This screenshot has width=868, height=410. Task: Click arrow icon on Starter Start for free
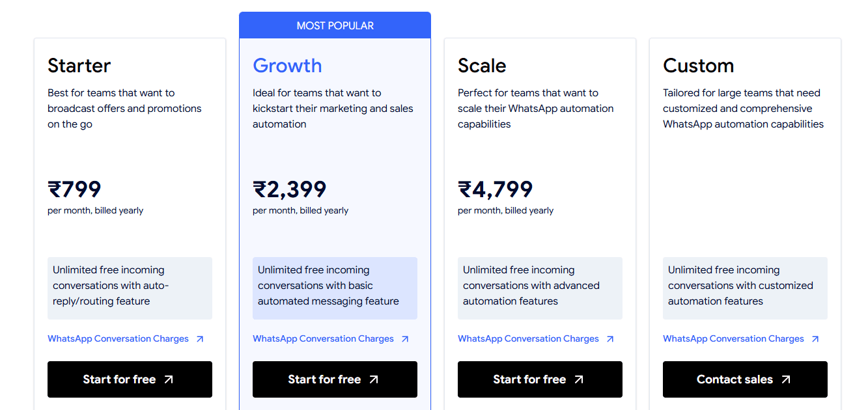(x=169, y=379)
